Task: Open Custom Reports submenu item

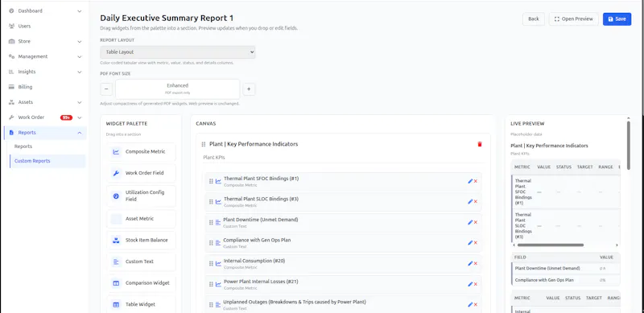Action: point(47,161)
